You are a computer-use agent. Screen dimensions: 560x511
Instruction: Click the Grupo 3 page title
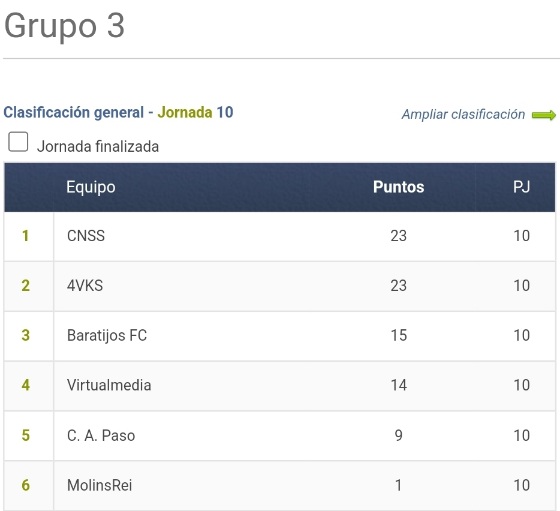pyautogui.click(x=64, y=26)
